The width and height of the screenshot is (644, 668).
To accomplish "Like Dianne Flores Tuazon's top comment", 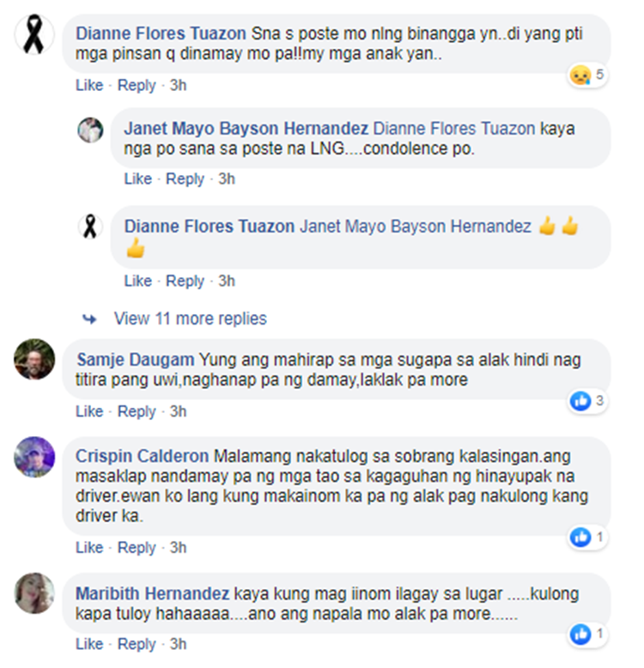I will click(89, 85).
